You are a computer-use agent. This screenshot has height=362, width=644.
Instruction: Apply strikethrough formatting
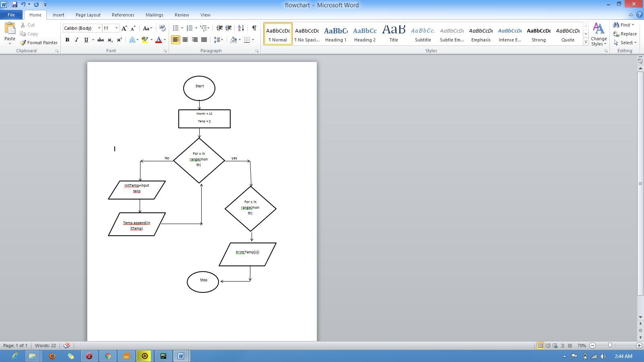tap(101, 40)
